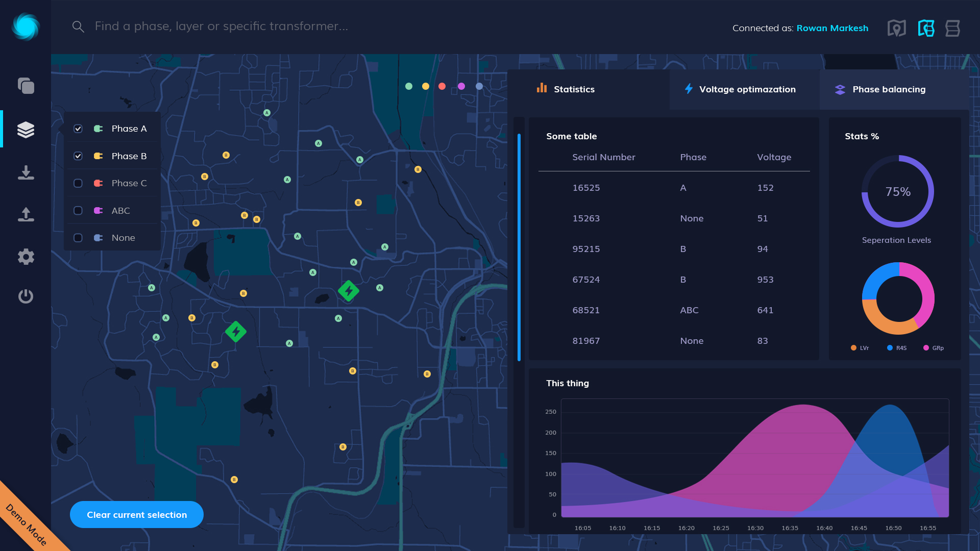Open the Statistics tab
Image resolution: width=980 pixels, height=551 pixels.
(x=589, y=89)
